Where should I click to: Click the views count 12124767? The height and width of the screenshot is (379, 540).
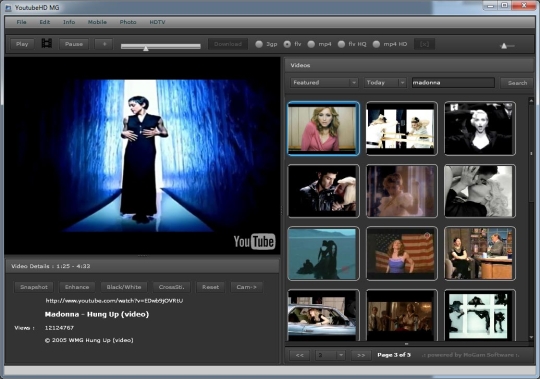(x=59, y=328)
